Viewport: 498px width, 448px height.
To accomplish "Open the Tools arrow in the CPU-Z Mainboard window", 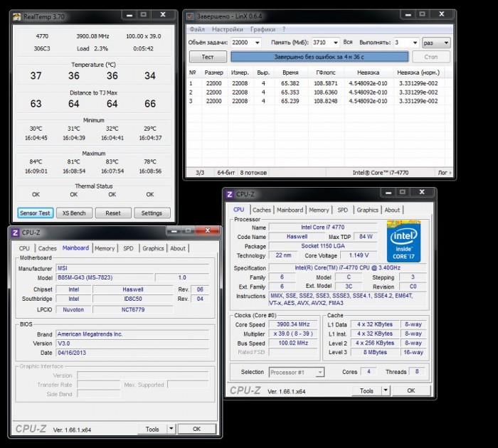I will tap(171, 429).
